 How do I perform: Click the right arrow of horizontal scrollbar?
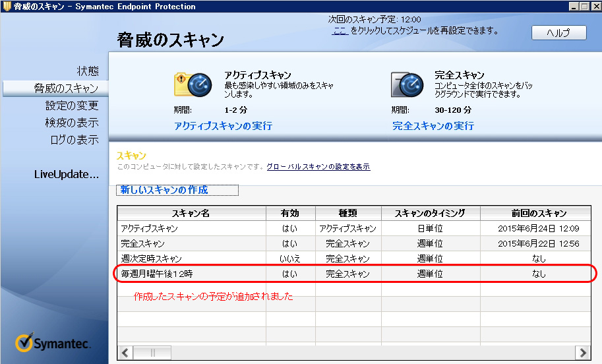(x=583, y=353)
